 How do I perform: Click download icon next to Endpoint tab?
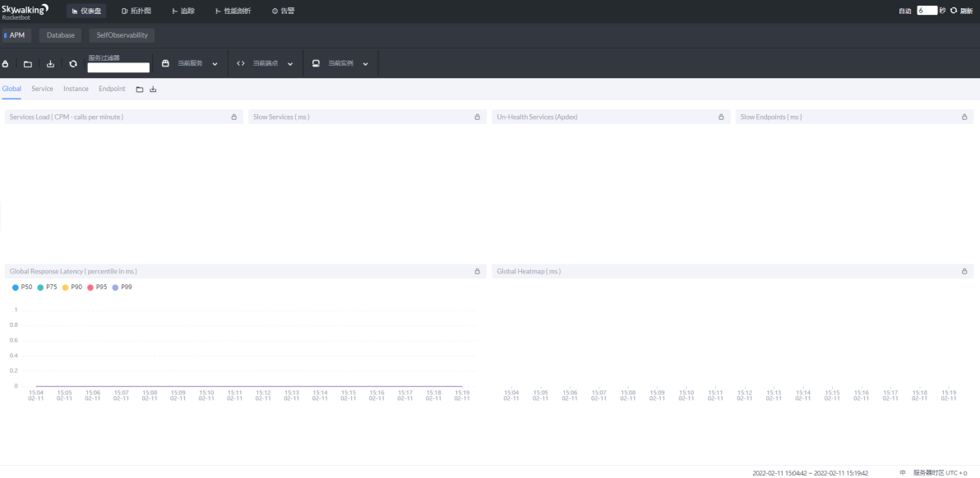click(x=153, y=90)
